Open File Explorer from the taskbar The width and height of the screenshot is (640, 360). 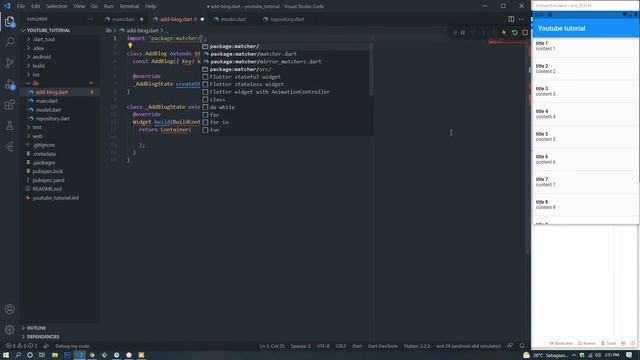pos(55,355)
